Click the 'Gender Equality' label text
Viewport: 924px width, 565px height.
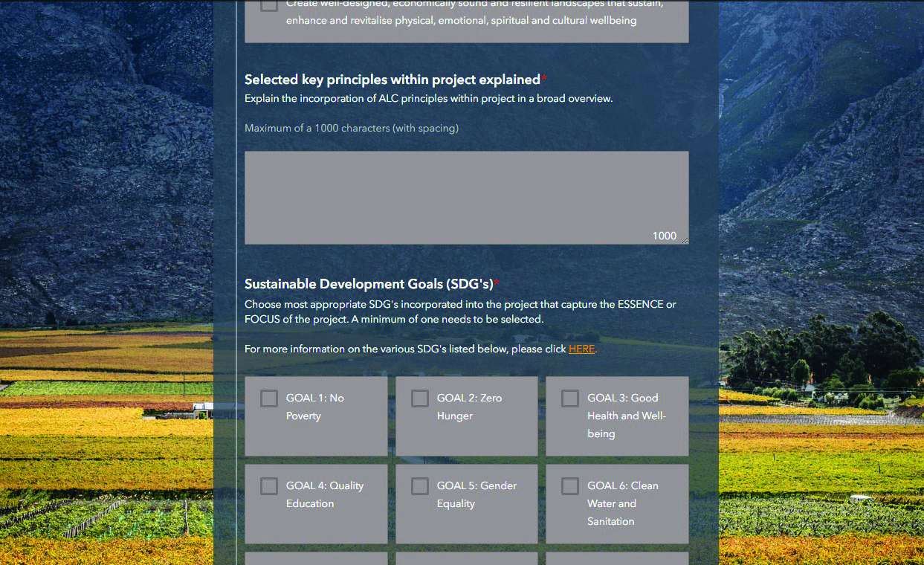click(476, 494)
